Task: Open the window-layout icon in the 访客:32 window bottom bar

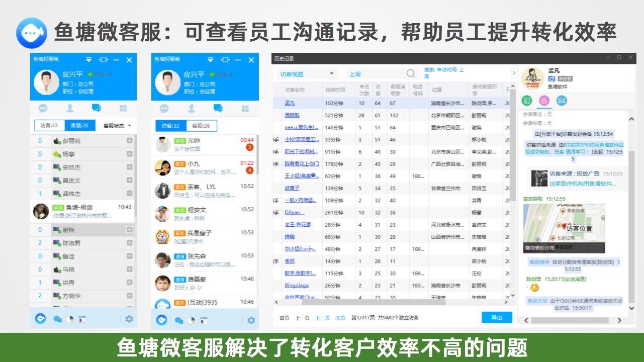Action: (204, 320)
